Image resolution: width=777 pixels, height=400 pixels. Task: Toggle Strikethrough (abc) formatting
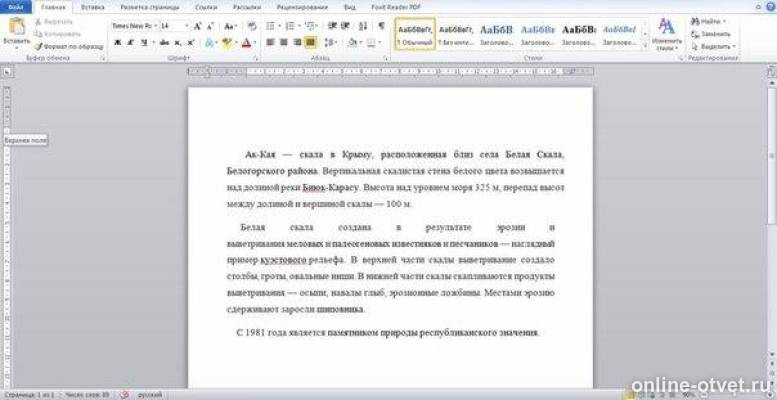click(x=165, y=43)
